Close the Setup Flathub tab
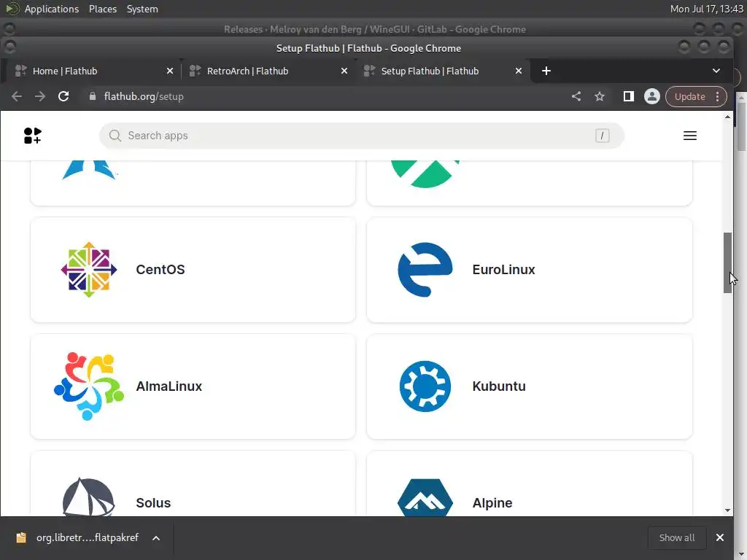The width and height of the screenshot is (747, 560). click(x=519, y=71)
